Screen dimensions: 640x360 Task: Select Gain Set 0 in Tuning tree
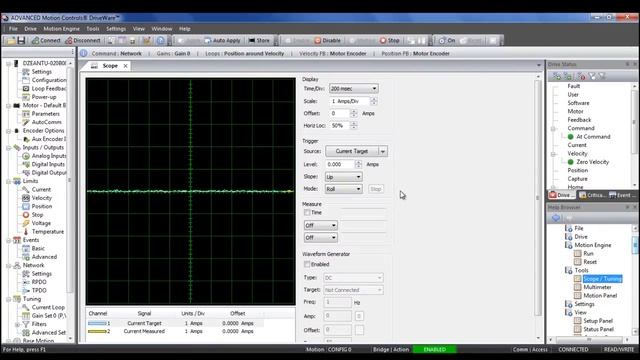coord(49,316)
